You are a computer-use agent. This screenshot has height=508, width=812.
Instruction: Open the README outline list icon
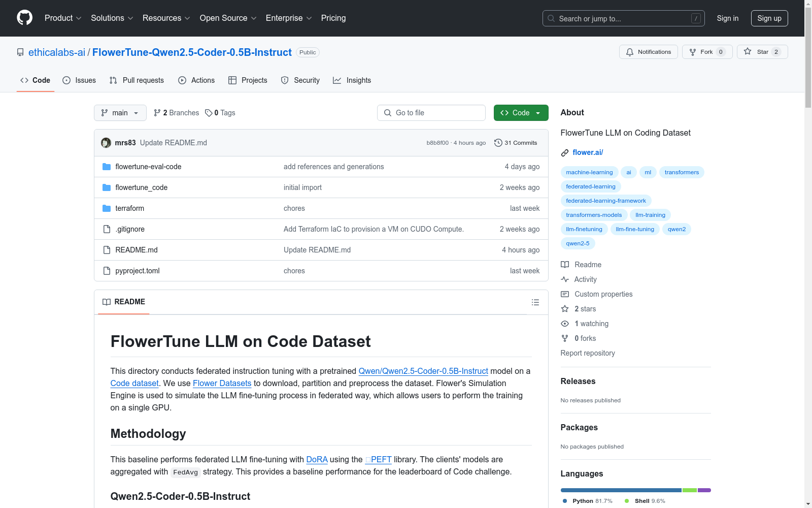pos(535,302)
